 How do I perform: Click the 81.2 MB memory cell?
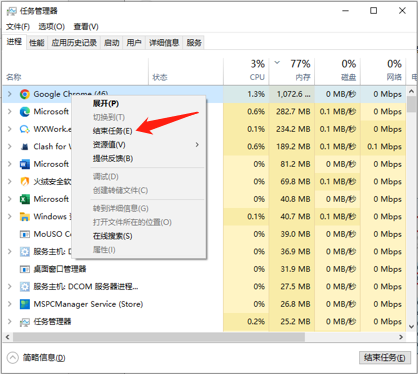[x=292, y=164]
